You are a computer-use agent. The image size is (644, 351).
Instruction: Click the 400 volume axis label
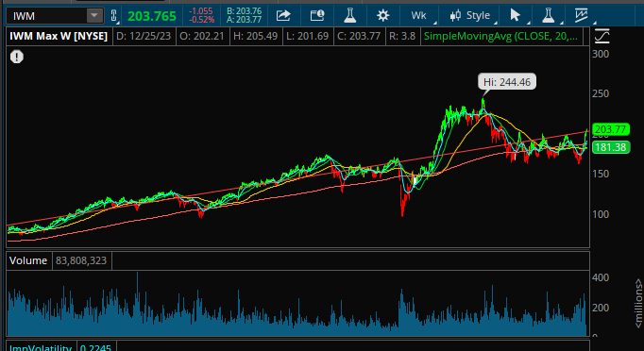pyautogui.click(x=601, y=277)
